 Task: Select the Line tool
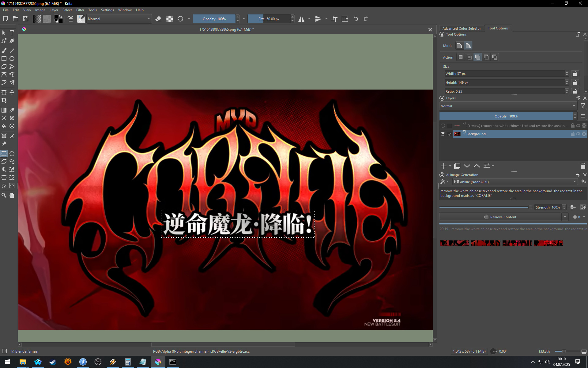(x=12, y=51)
